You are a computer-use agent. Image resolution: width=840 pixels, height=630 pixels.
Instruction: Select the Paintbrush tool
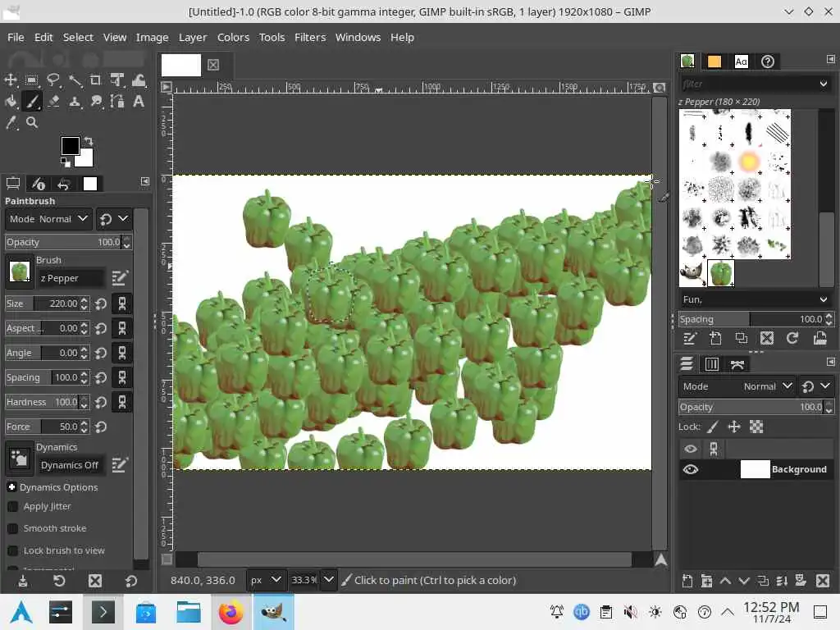(32, 101)
